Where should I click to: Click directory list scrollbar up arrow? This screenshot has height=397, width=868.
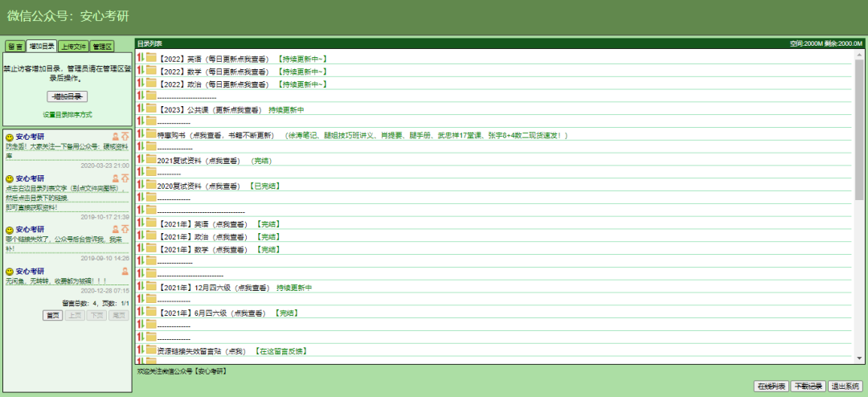click(858, 55)
